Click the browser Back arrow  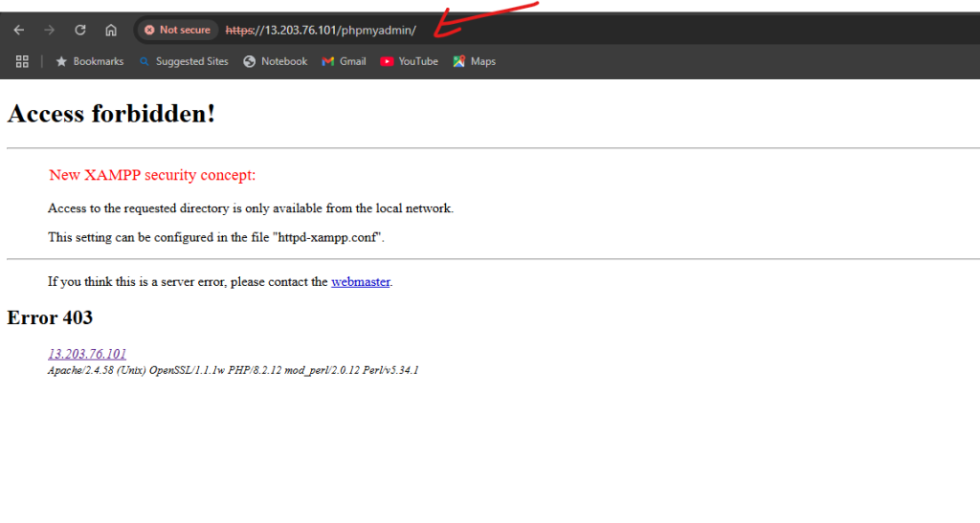pos(19,30)
